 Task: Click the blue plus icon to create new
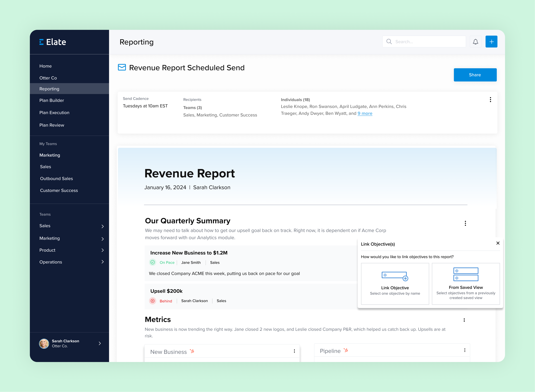pos(492,41)
